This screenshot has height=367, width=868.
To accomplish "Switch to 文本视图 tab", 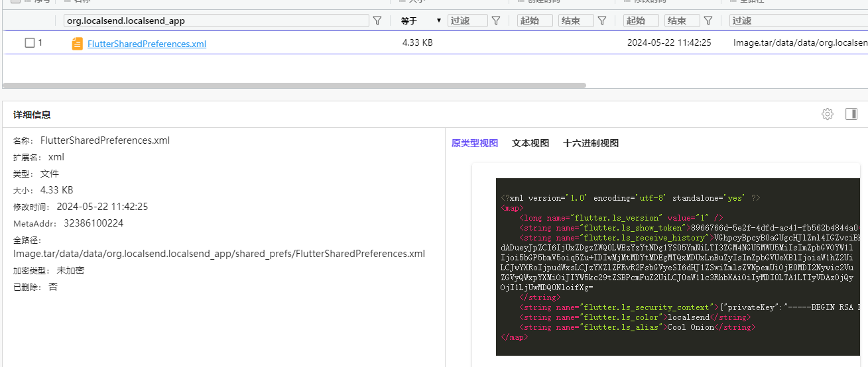I will click(x=530, y=143).
